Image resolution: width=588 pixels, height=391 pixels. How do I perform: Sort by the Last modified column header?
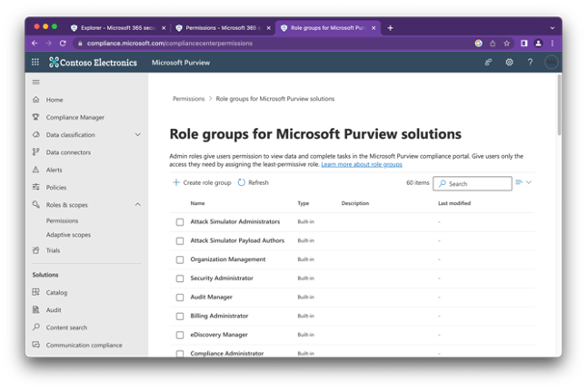(454, 203)
